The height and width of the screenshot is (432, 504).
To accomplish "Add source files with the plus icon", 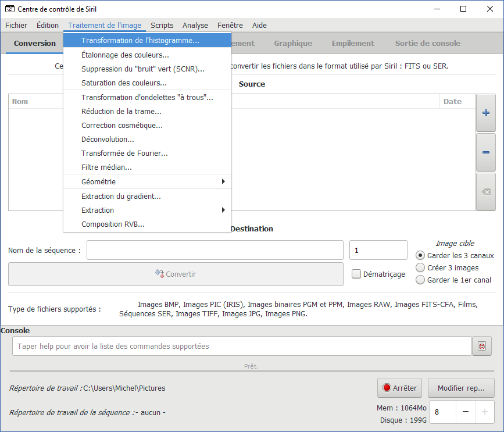I will coord(485,113).
